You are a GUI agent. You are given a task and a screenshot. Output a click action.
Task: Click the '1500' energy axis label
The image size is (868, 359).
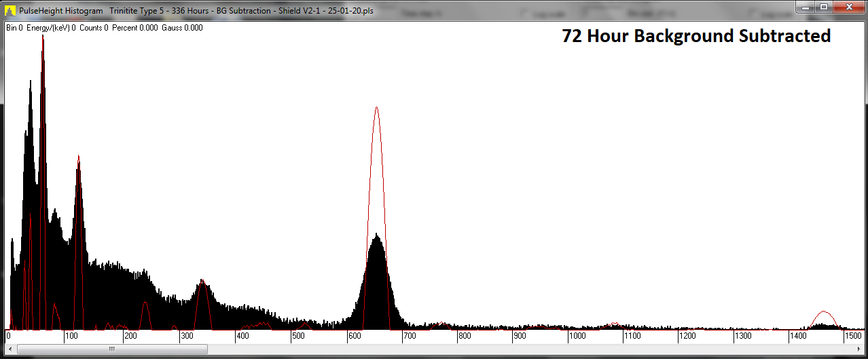coord(852,336)
